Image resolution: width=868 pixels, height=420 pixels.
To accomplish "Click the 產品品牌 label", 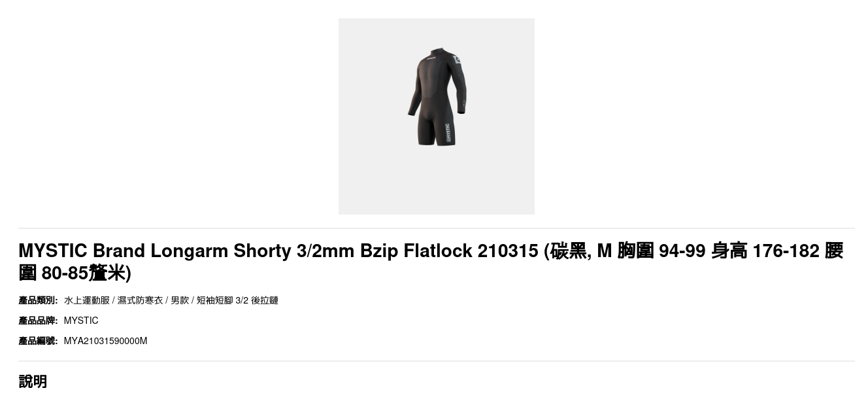I will 38,321.
